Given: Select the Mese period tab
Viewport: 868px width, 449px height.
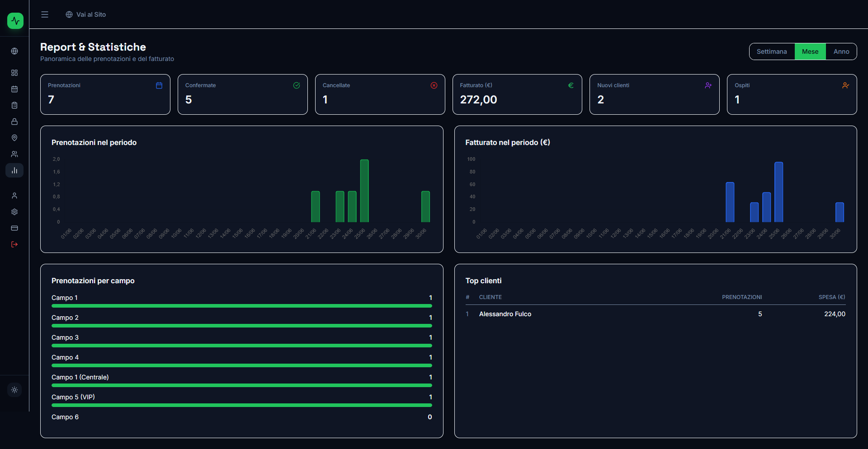Looking at the screenshot, I should [810, 51].
